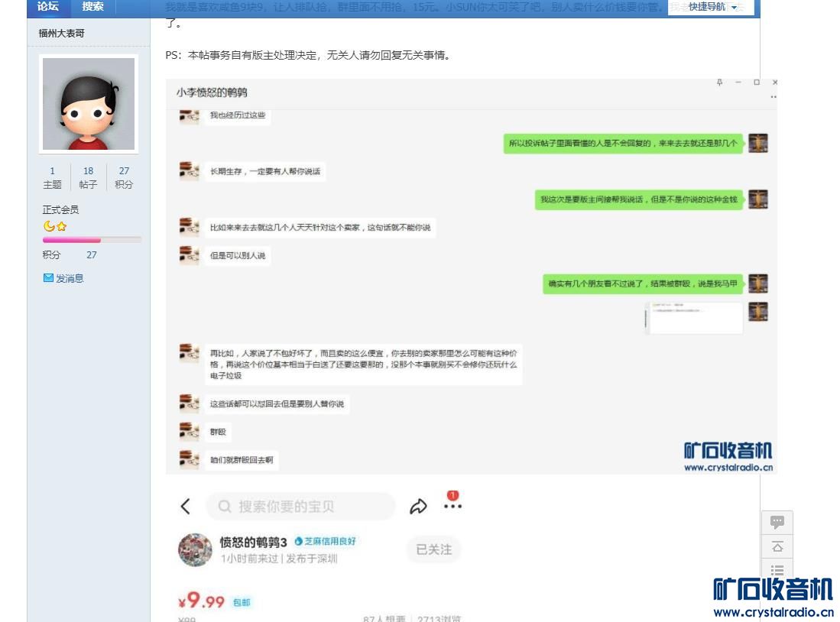Click the 正式会员 member group link

60,209
